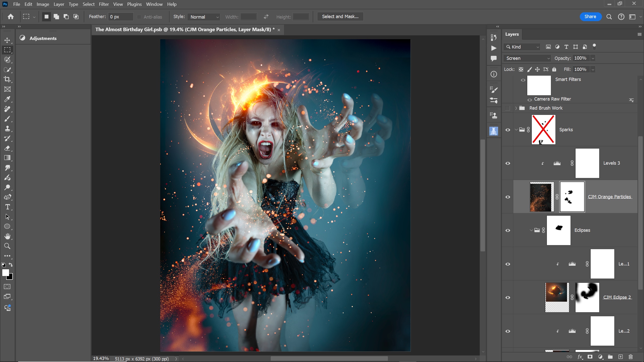Select the Eyedropper tool
This screenshot has width=644, height=362.
(x=7, y=99)
